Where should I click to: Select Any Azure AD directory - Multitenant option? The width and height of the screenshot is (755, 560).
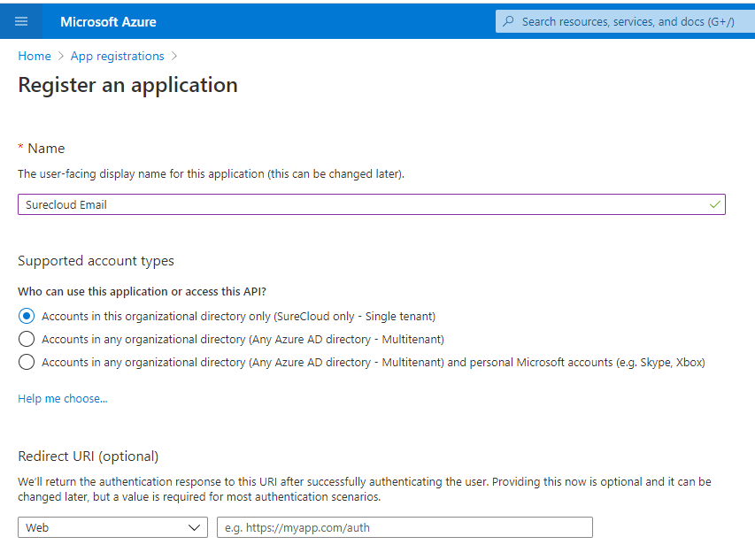point(27,339)
